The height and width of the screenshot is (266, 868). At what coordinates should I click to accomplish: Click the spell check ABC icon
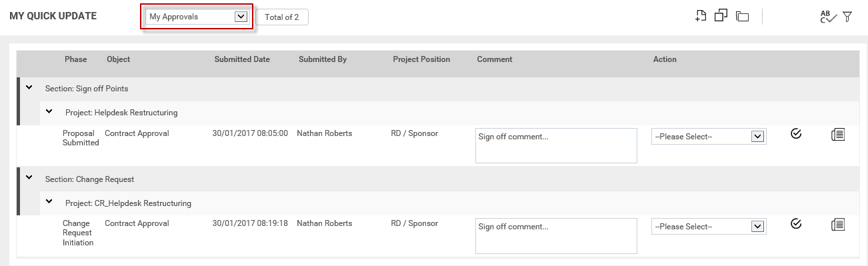828,17
